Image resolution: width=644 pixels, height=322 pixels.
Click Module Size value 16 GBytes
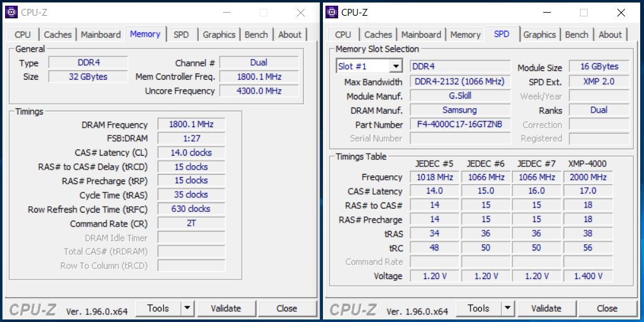[x=599, y=66]
